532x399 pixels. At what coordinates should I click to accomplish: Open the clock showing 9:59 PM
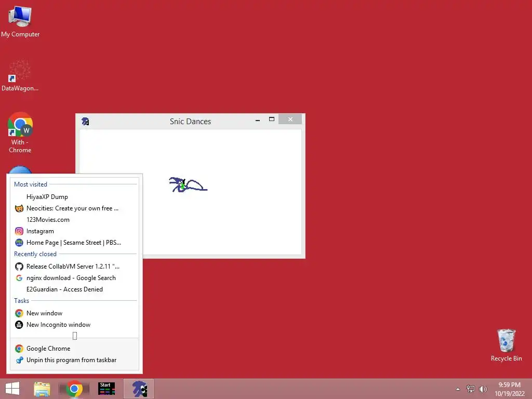click(510, 389)
